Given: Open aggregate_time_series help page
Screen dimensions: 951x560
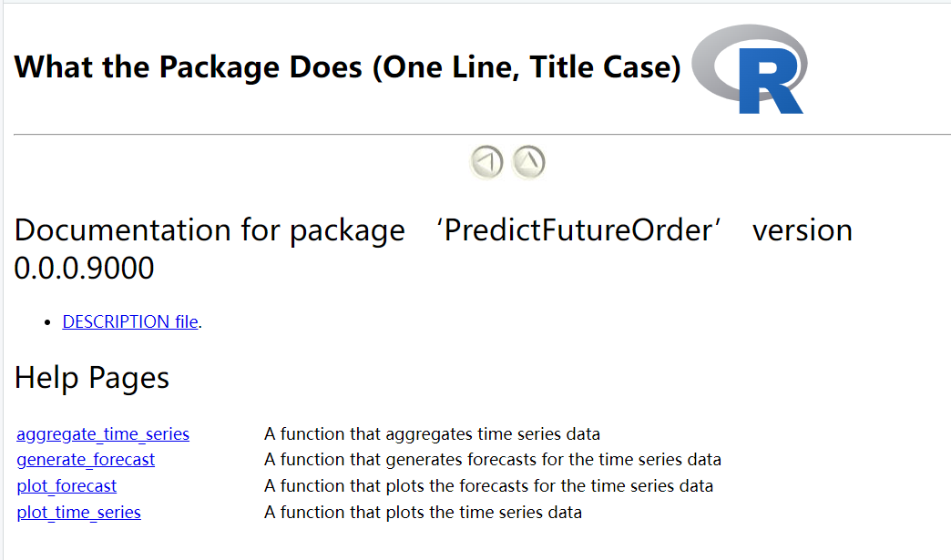Looking at the screenshot, I should 103,434.
